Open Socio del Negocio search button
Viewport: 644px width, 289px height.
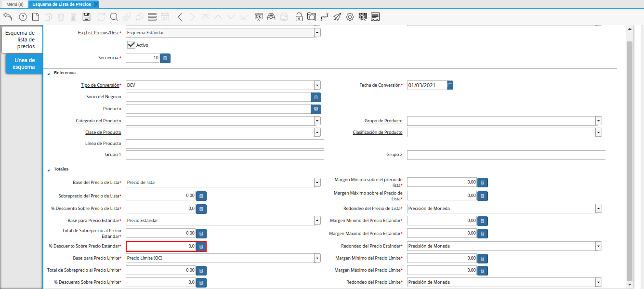316,97
